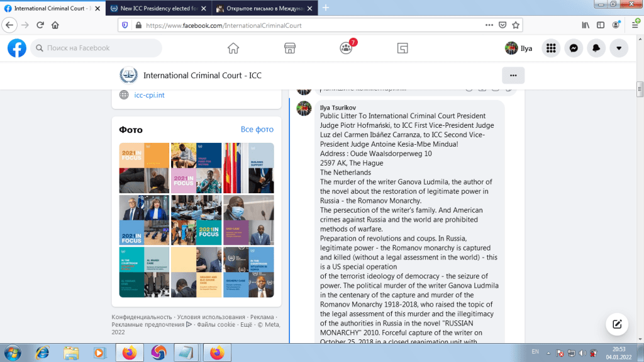Open page actions ellipsis in address bar
Viewport: 644px width, 362px height.
489,25
